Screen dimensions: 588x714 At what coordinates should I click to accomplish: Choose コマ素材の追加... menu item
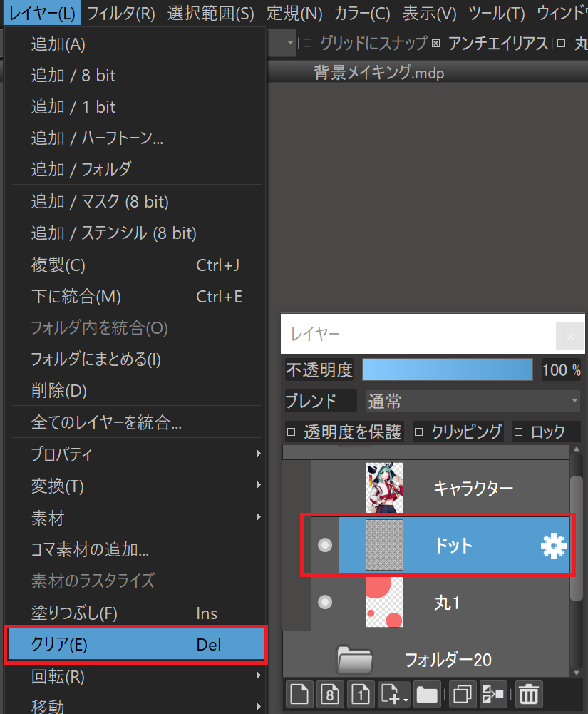coord(136,550)
